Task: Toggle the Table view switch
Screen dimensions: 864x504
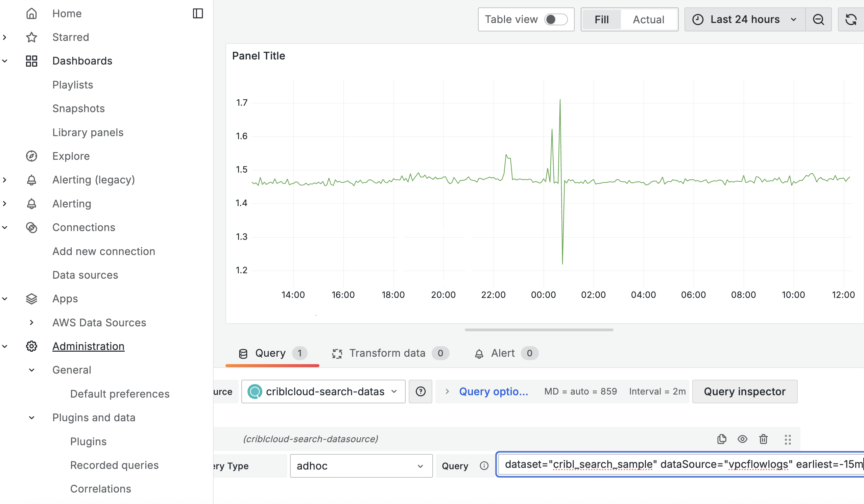Action: point(555,20)
